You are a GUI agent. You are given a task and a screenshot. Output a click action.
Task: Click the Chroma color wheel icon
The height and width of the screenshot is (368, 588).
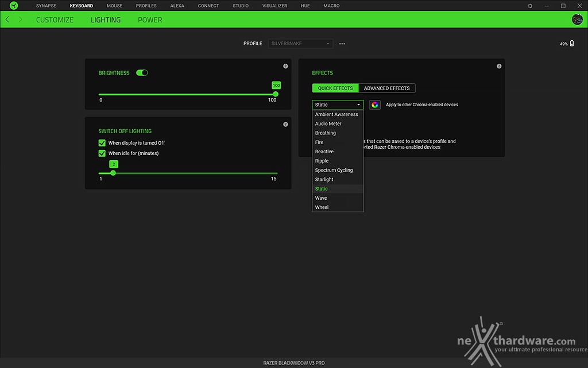tap(374, 105)
